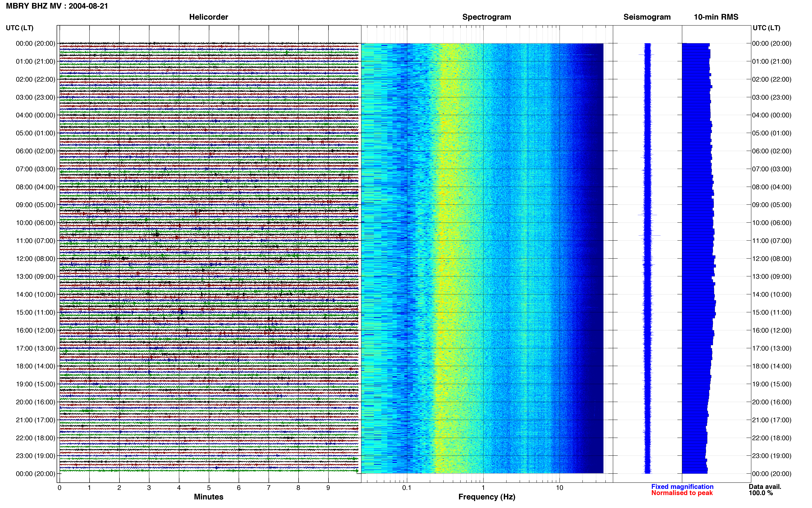Screen dimensions: 812x508
Task: Click left time label '19:00 (15:00)'
Action: pyautogui.click(x=36, y=384)
